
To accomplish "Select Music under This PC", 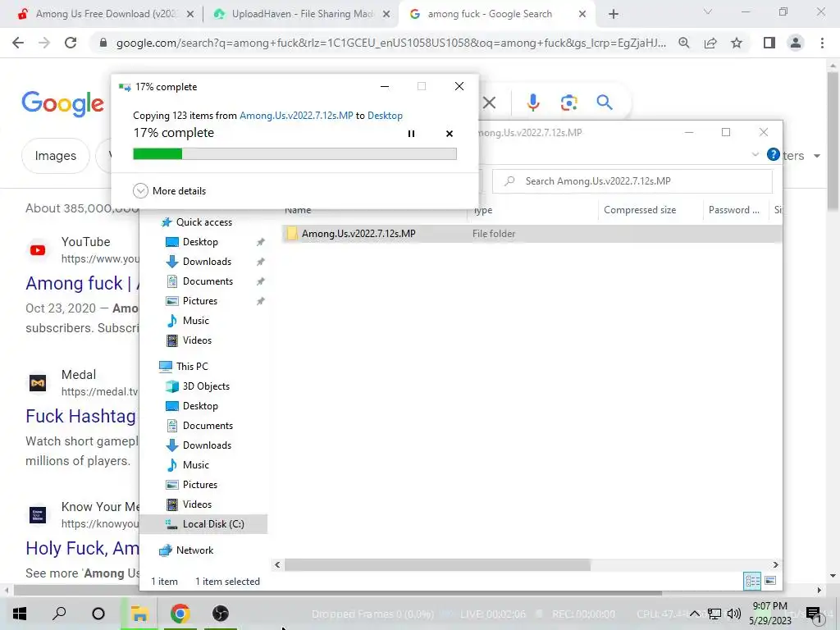I will [195, 465].
